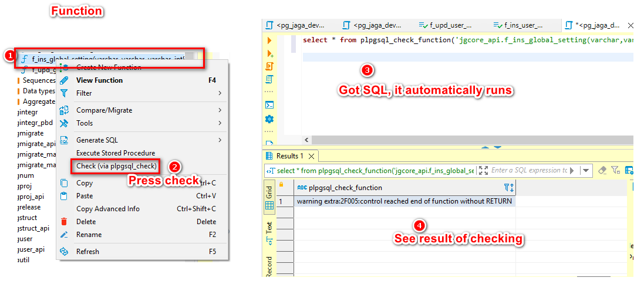644x291 pixels.
Task: Click the Execute SQL statement arrow icon
Action: [269, 40]
